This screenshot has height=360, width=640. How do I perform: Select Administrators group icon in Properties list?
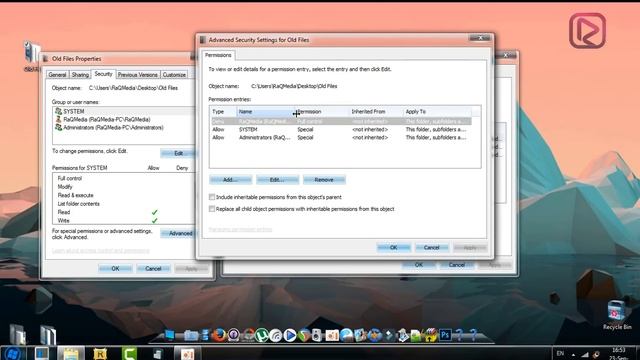[58, 127]
